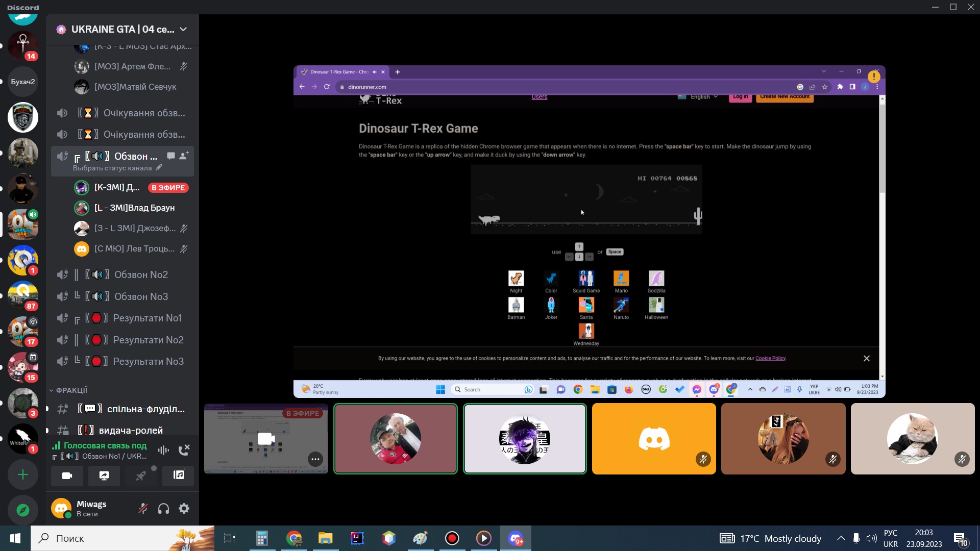Screen dimensions: 980x551
Task: Click Create New Account button
Action: pyautogui.click(x=785, y=97)
